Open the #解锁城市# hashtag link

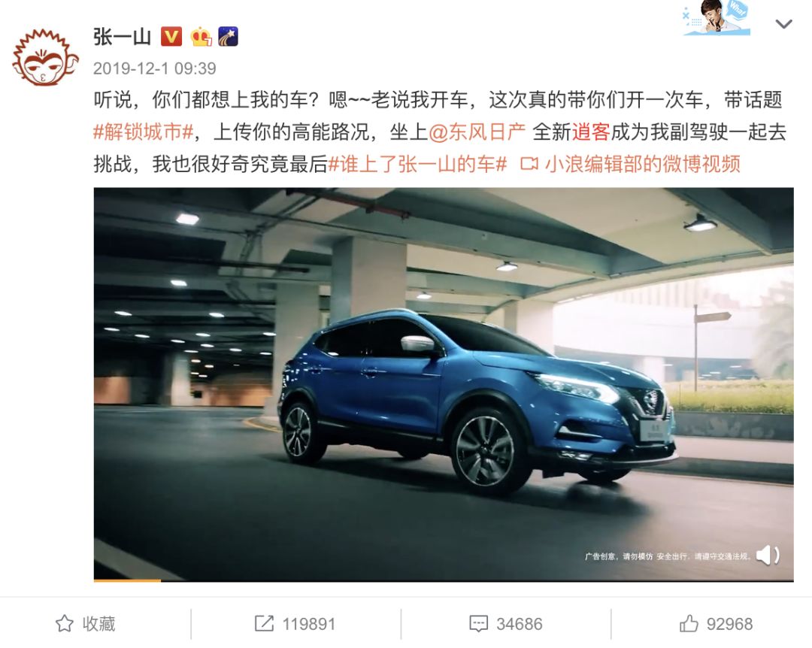click(144, 132)
